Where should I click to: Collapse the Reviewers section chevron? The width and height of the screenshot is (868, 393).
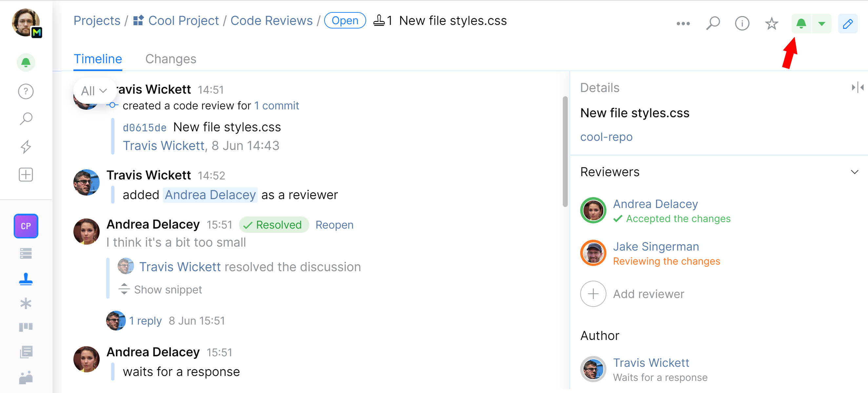854,172
